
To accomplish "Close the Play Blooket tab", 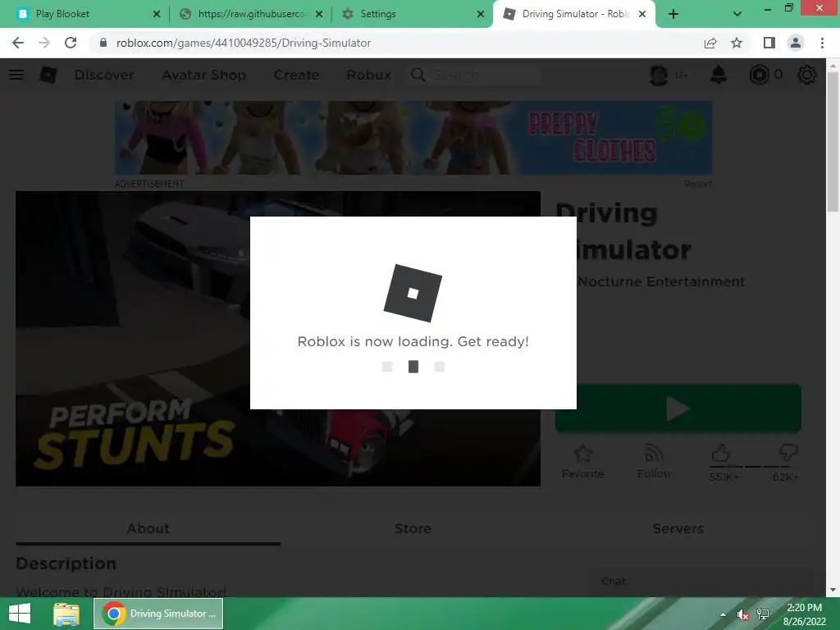I will click(x=157, y=15).
